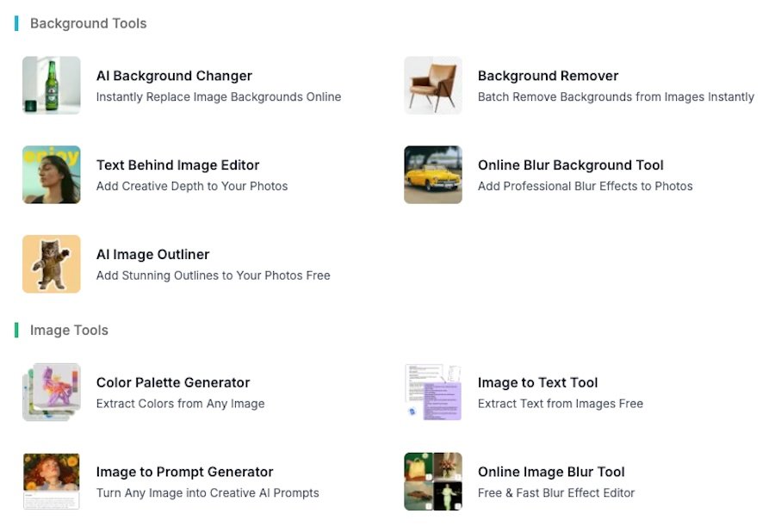The height and width of the screenshot is (532, 775).
Task: Open the Color Palette Generator
Action: tap(172, 382)
